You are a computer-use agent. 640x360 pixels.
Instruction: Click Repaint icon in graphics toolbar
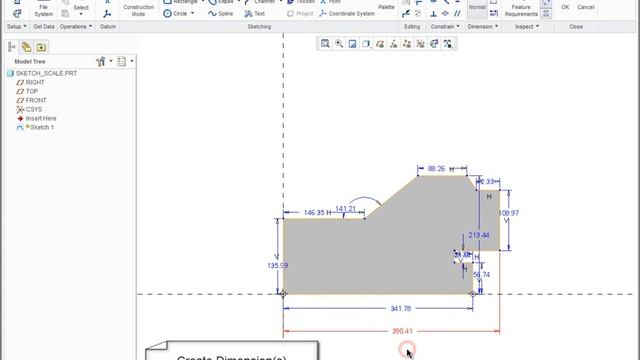click(352, 44)
